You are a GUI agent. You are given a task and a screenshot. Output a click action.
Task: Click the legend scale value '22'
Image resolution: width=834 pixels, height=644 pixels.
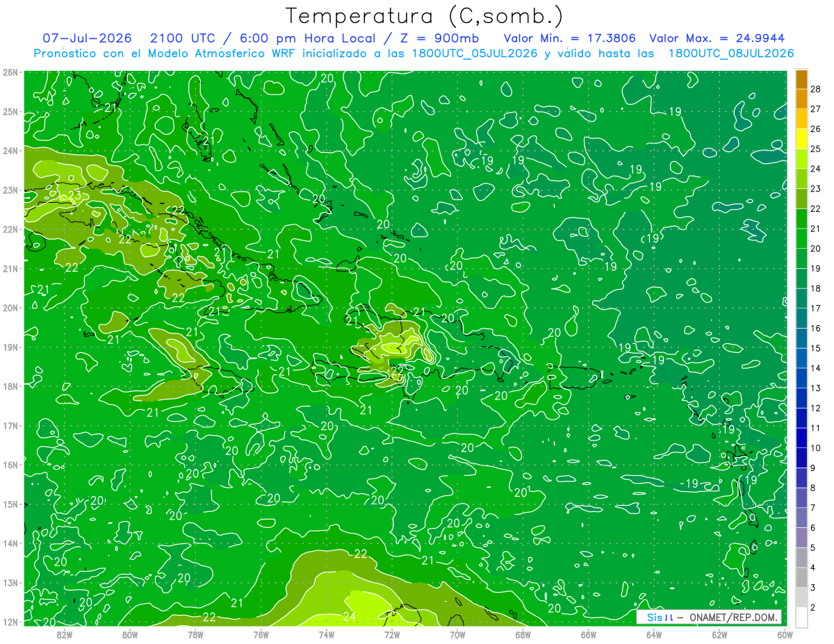point(816,208)
